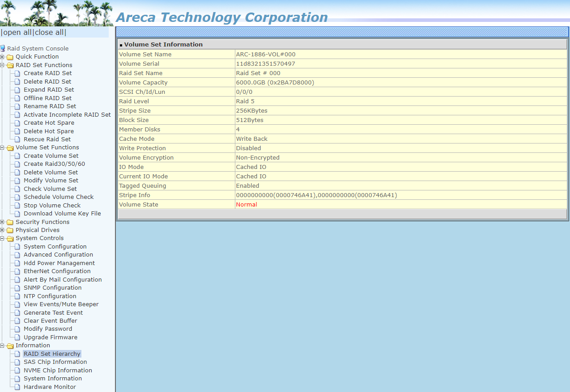Open Activate Incomplete RAID Set page
This screenshot has width=570, height=392.
67,115
